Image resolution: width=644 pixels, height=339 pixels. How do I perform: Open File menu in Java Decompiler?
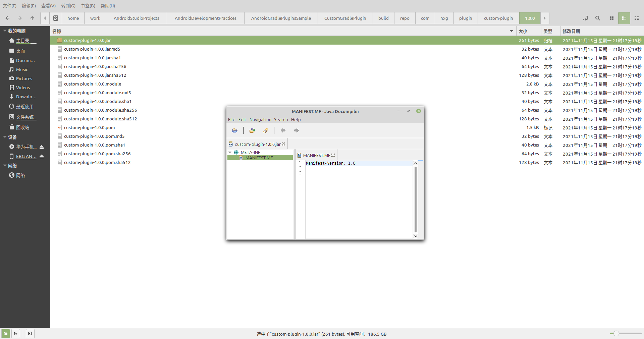[x=231, y=119]
